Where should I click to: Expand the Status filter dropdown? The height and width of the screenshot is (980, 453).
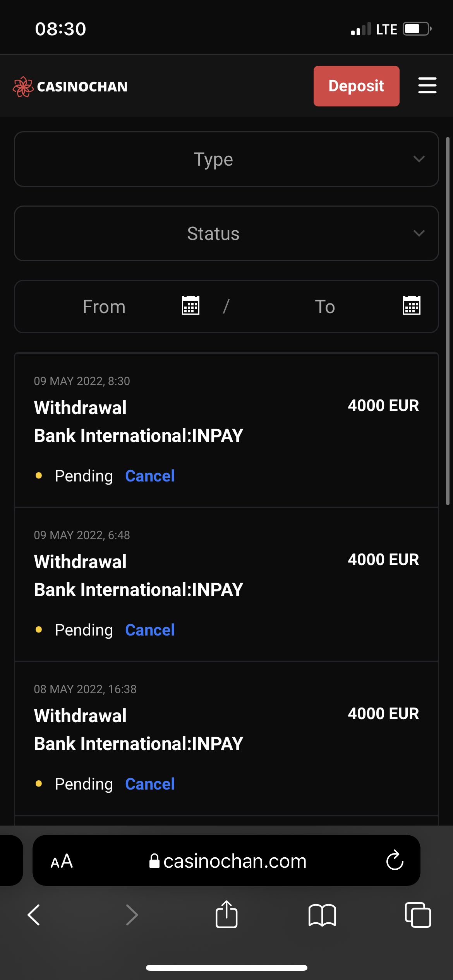click(x=226, y=233)
